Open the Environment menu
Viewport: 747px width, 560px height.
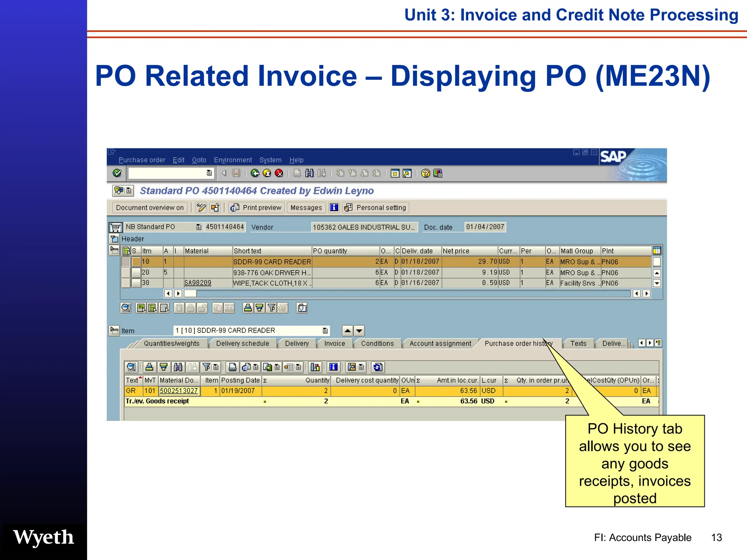[233, 160]
